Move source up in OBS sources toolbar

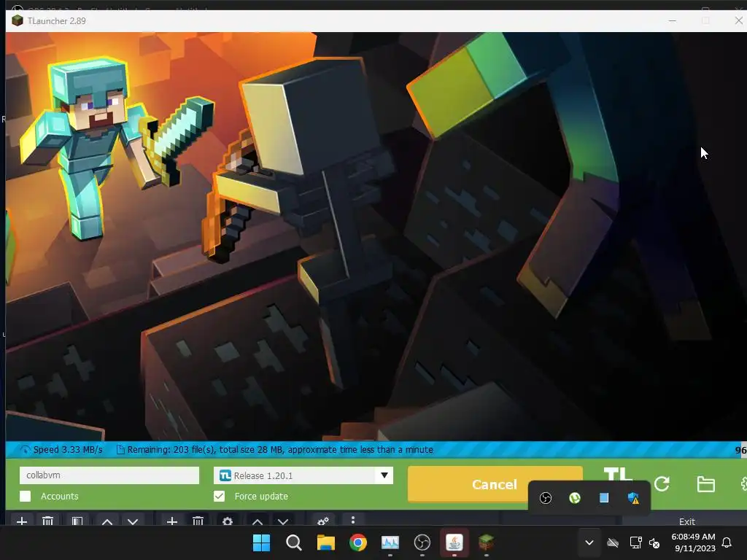tap(258, 522)
